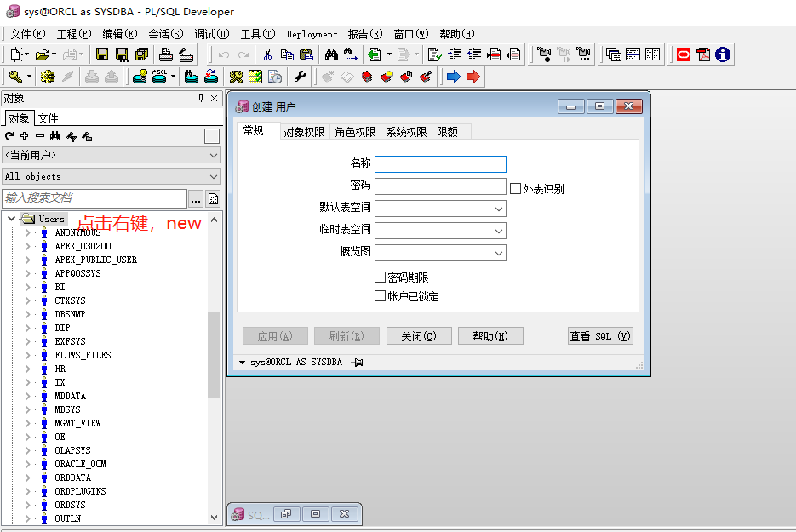Click the wrench Preferences icon

[x=300, y=77]
